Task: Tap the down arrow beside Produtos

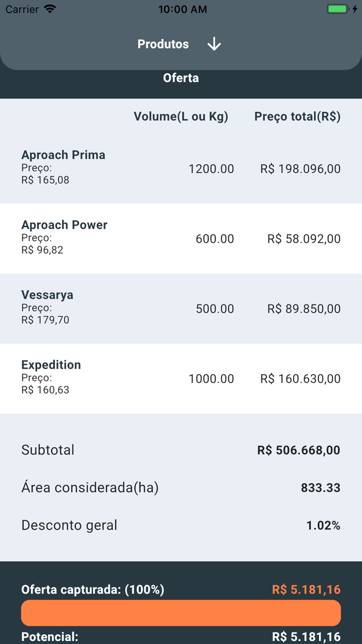Action: click(214, 45)
